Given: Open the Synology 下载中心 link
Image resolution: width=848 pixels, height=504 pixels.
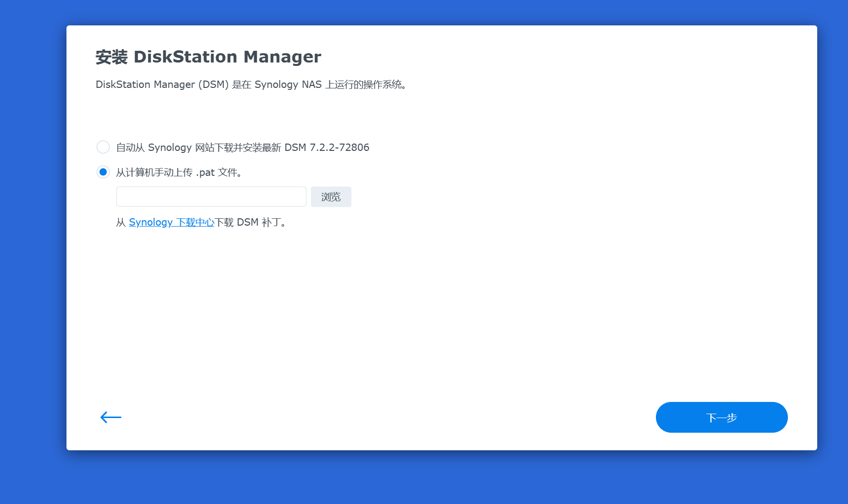Looking at the screenshot, I should coord(172,222).
